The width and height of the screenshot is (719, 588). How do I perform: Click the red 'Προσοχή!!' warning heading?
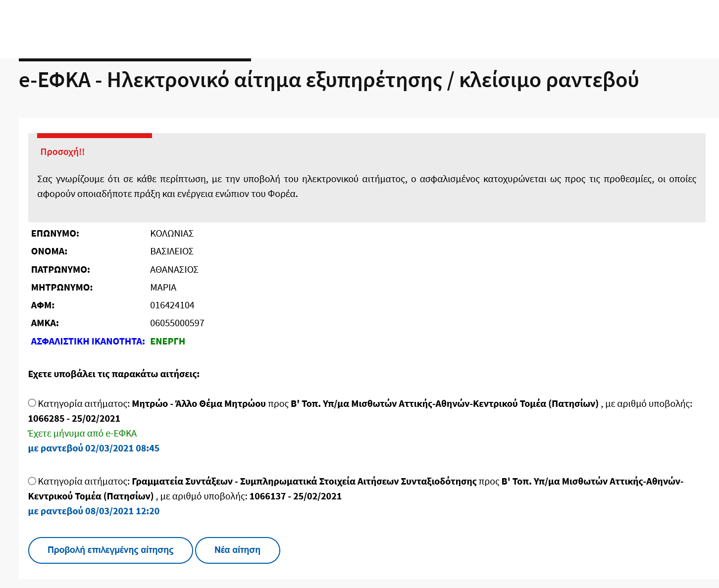pos(62,152)
